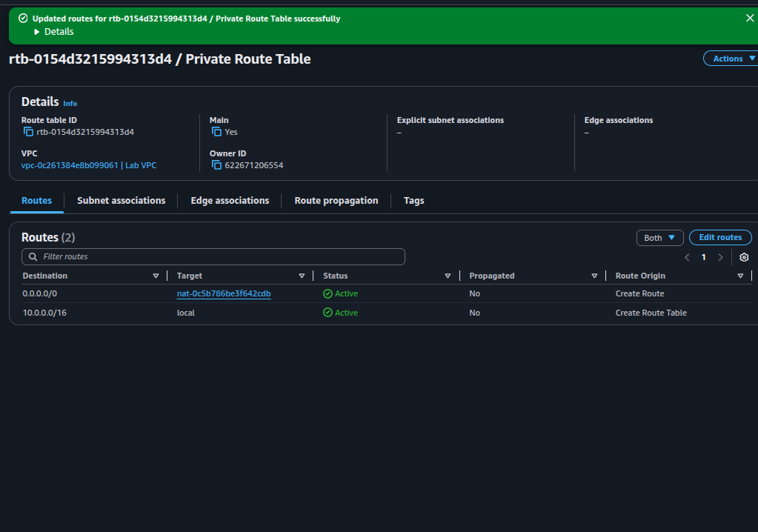Sort by Target column arrow
The image size is (758, 532).
click(302, 276)
